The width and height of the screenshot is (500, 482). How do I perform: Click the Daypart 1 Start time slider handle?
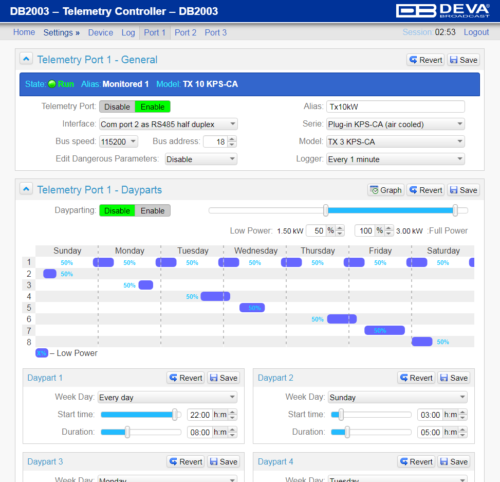pyautogui.click(x=175, y=415)
